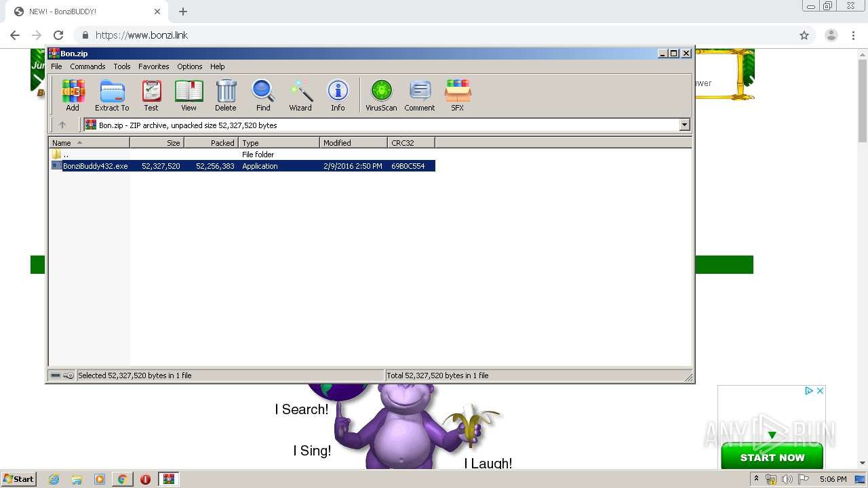This screenshot has height=488, width=868.
Task: Go up one folder level arrow
Action: (x=62, y=125)
